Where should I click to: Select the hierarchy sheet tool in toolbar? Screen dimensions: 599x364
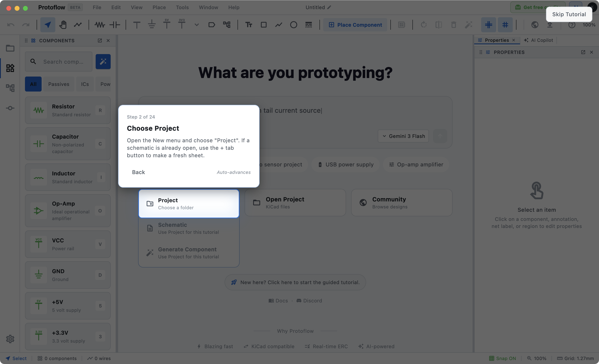[226, 25]
